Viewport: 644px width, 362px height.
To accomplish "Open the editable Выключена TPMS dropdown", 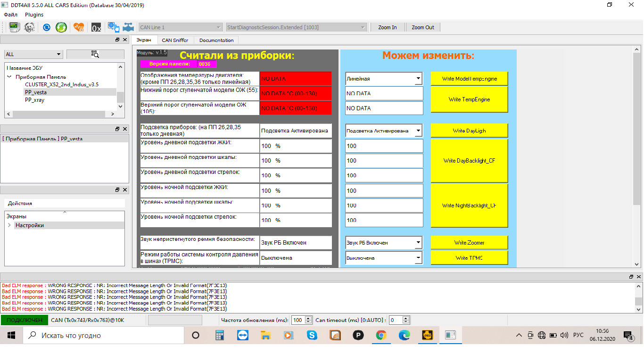I will pyautogui.click(x=384, y=258).
